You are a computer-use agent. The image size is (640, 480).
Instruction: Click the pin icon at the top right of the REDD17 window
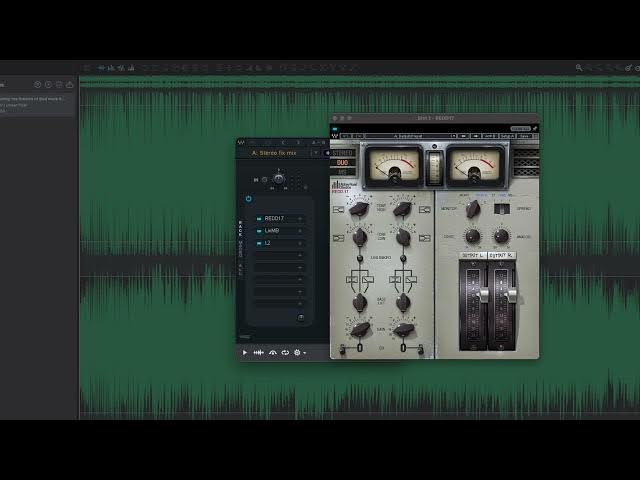pyautogui.click(x=535, y=129)
